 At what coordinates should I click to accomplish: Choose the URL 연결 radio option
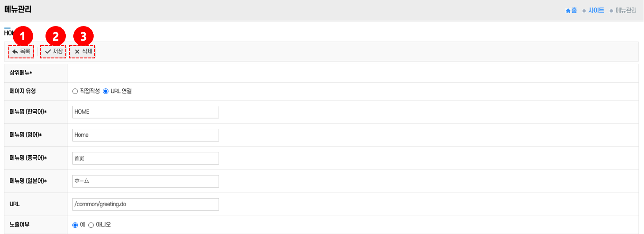point(106,92)
